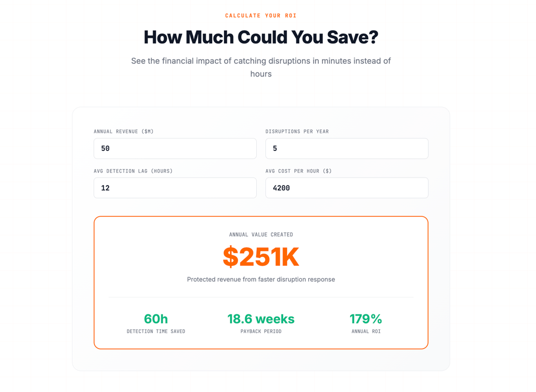536x392 pixels.
Task: Click the 179% statistic
Action: [x=366, y=319]
